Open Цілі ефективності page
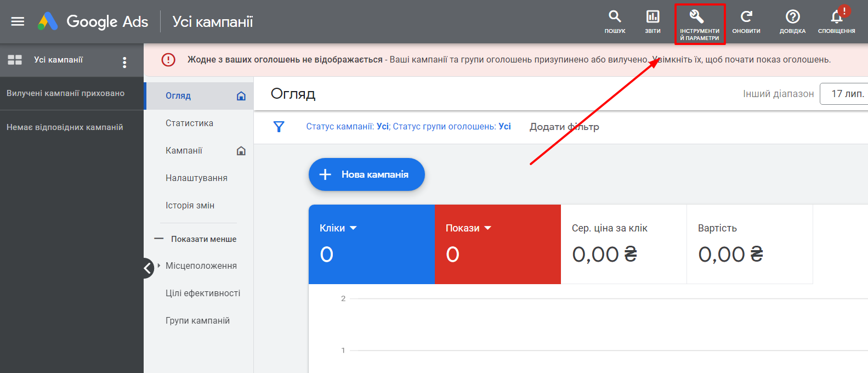 coord(203,293)
